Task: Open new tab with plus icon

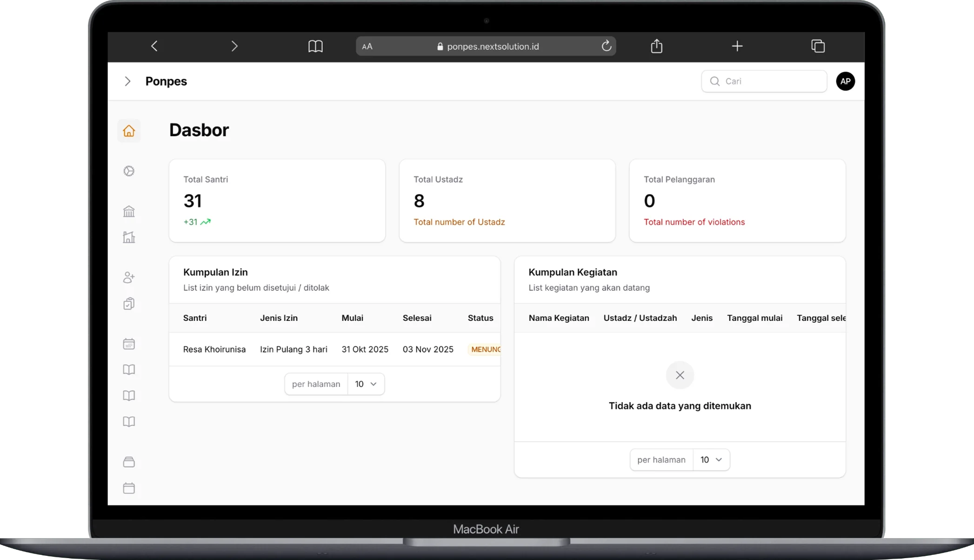Action: 737,46
